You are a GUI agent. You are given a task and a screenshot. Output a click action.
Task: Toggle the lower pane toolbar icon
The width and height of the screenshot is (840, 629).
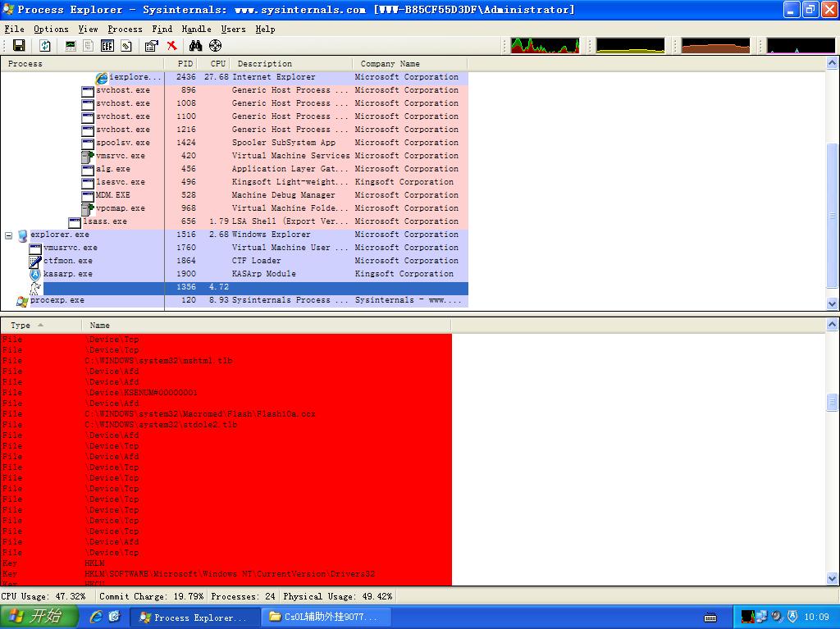[107, 46]
